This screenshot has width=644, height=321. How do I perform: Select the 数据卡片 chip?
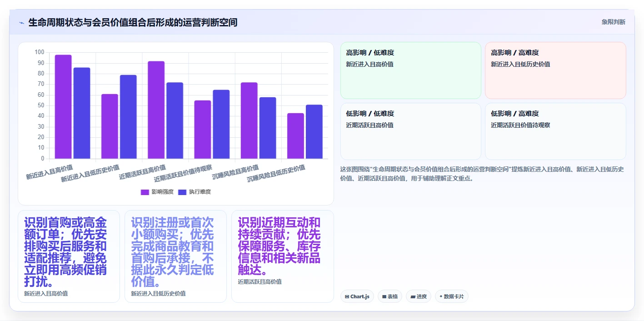pyautogui.click(x=452, y=296)
